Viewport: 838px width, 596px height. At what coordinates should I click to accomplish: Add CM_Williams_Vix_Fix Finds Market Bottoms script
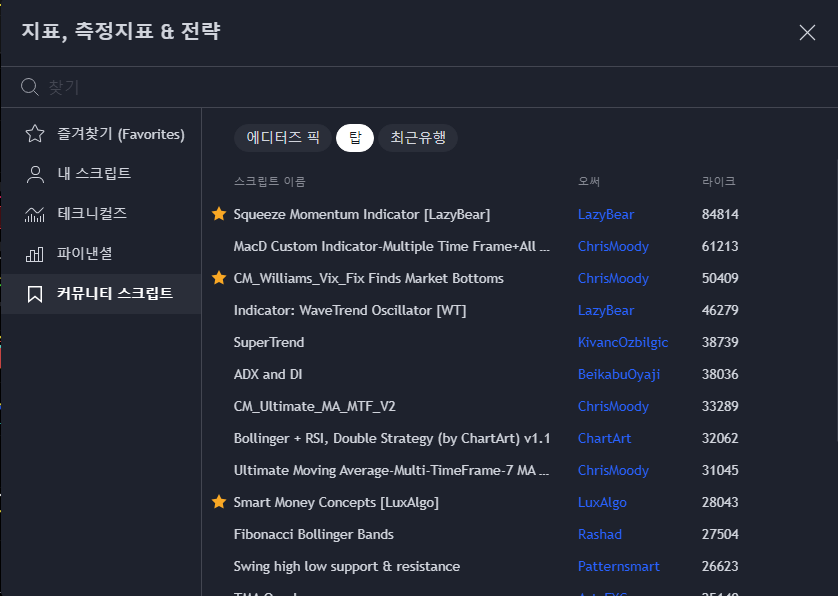point(368,278)
